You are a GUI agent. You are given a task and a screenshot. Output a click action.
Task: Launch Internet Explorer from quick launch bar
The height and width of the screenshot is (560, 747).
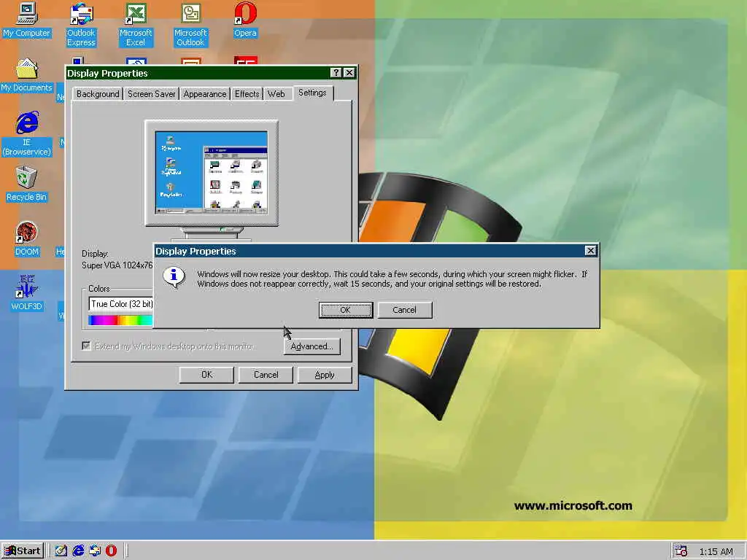tap(77, 551)
